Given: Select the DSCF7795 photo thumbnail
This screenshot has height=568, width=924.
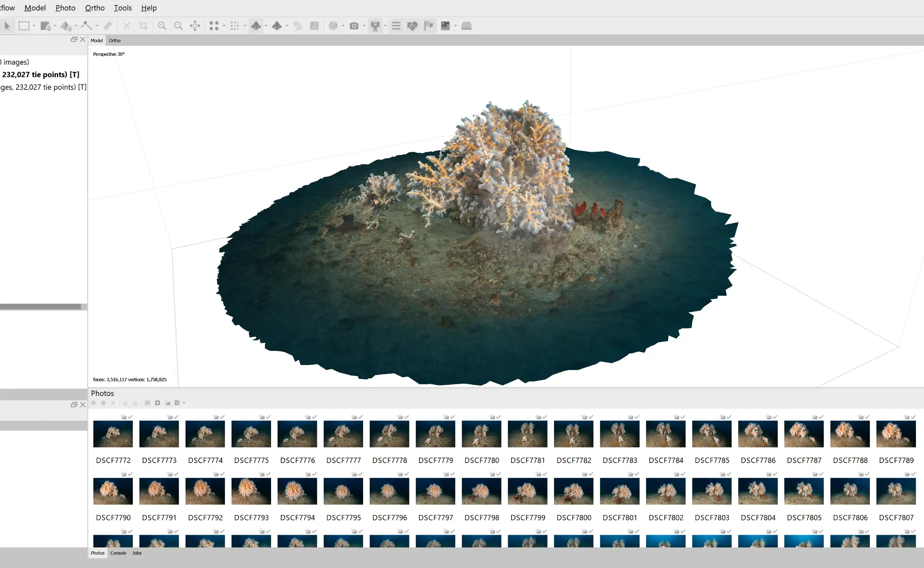Looking at the screenshot, I should click(343, 491).
